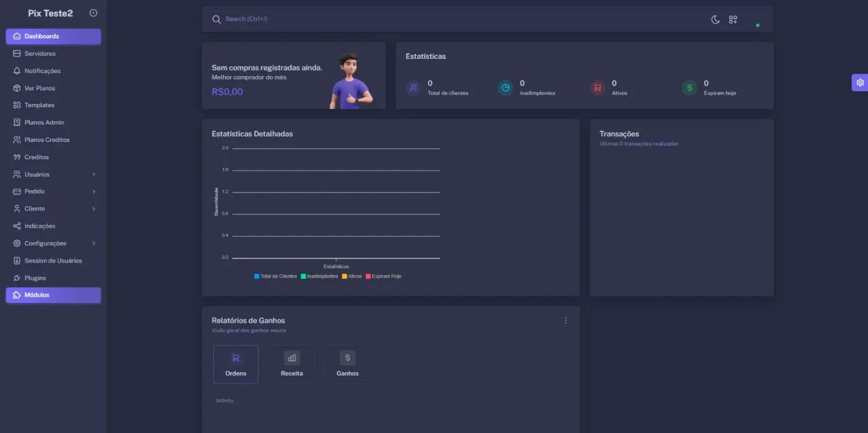Screen dimensions: 868x433
Task: Expand the Configurações submenu arrow
Action: 94,243
